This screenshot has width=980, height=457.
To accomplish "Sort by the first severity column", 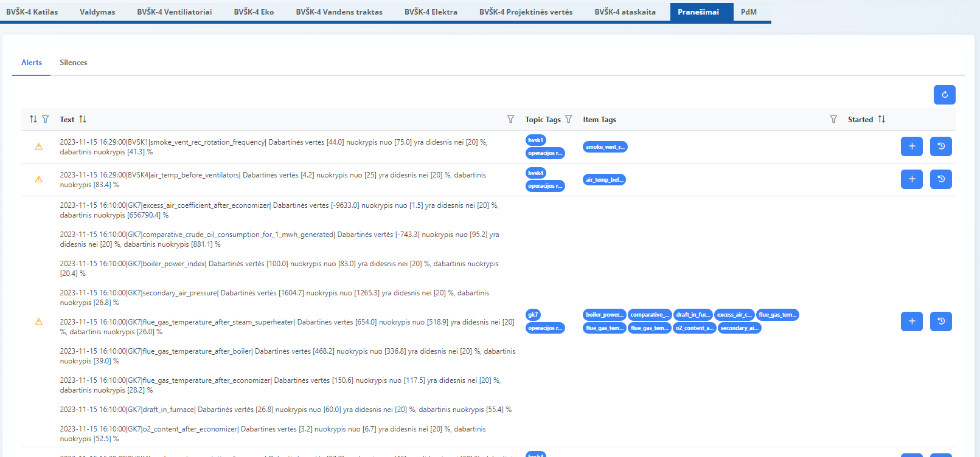I will tap(33, 119).
